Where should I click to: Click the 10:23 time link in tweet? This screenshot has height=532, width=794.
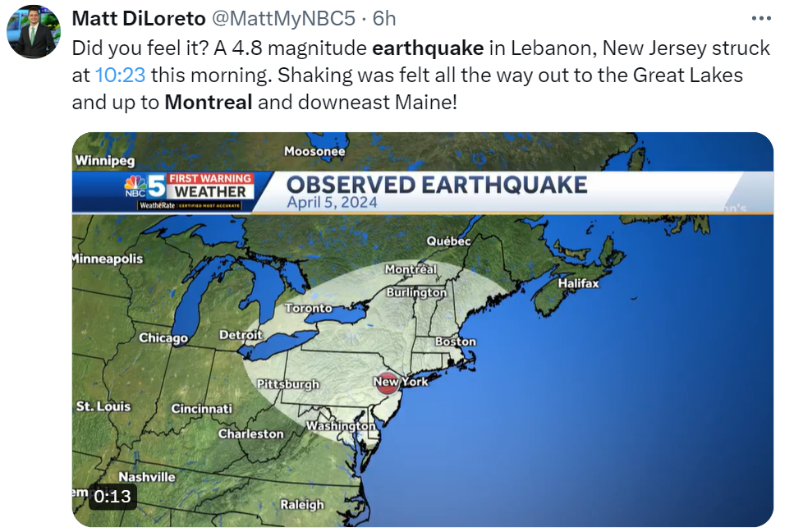(120, 75)
